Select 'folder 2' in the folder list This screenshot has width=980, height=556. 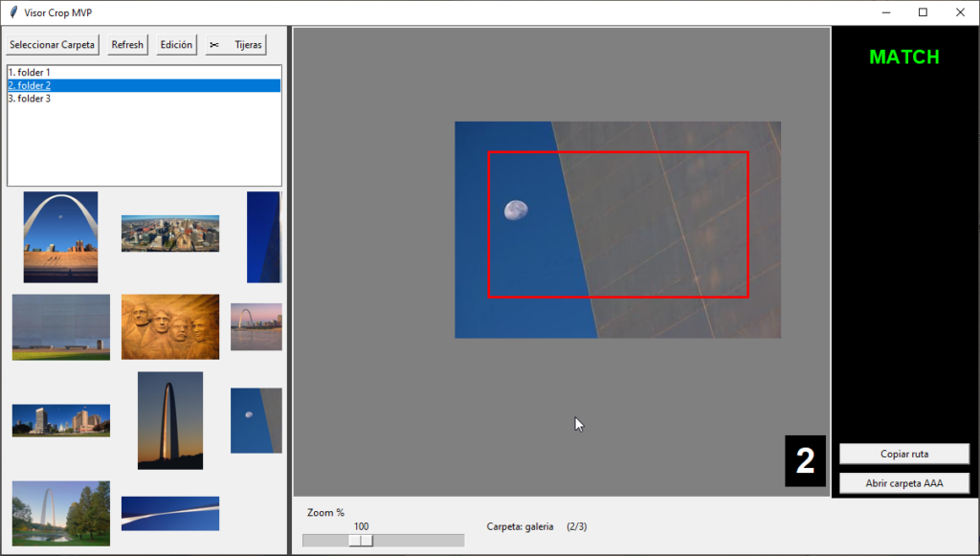(x=30, y=85)
